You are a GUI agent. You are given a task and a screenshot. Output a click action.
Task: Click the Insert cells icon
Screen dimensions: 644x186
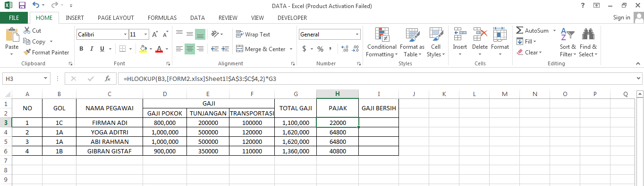click(x=460, y=35)
